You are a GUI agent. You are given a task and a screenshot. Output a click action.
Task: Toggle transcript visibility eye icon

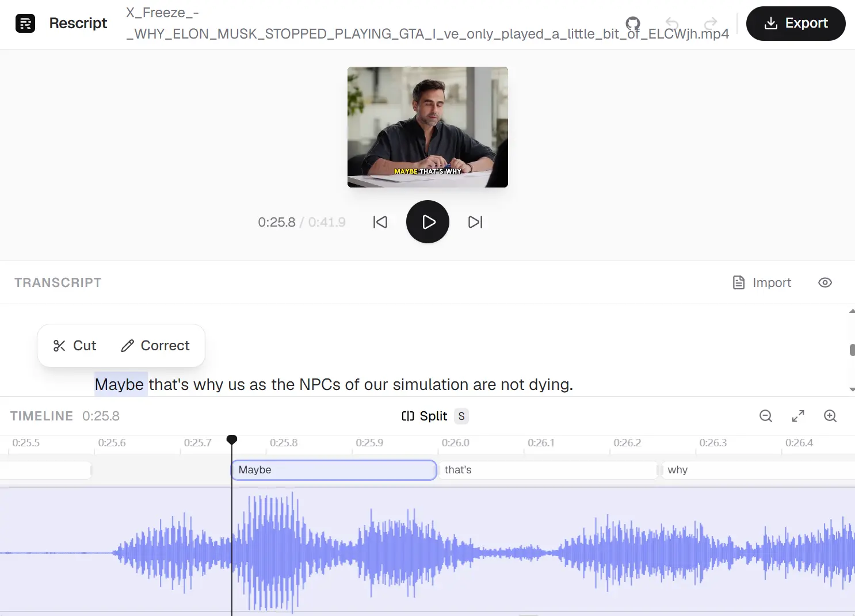(x=825, y=282)
